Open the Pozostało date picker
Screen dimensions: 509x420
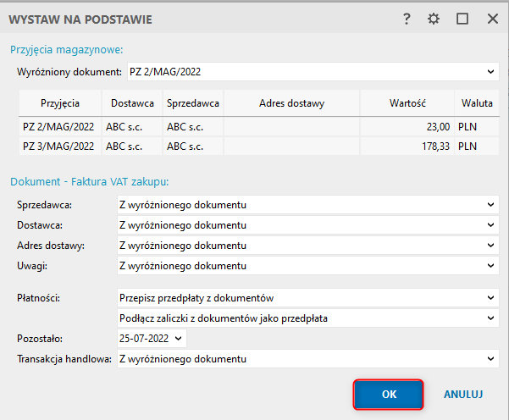(178, 339)
